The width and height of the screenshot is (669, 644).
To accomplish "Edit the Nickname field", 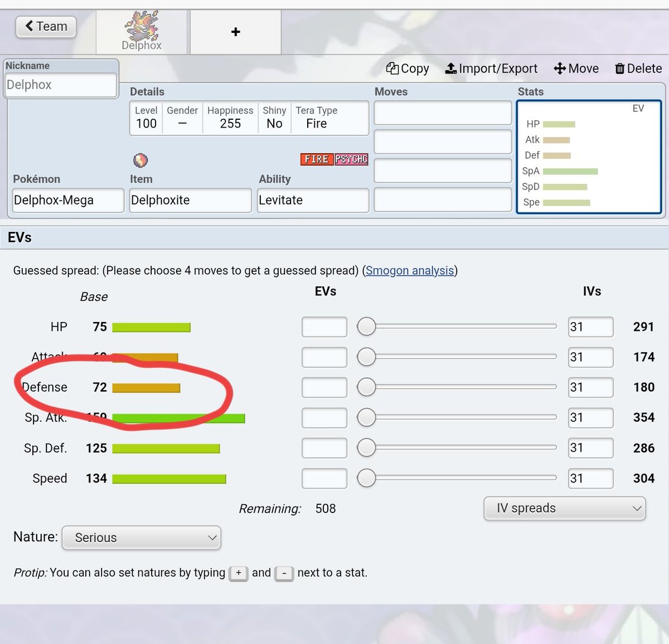I will pyautogui.click(x=61, y=85).
